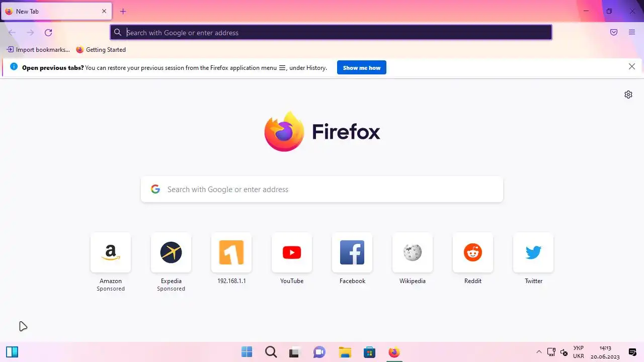This screenshot has height=362, width=644.
Task: Click the forward navigation arrow
Action: click(30, 33)
